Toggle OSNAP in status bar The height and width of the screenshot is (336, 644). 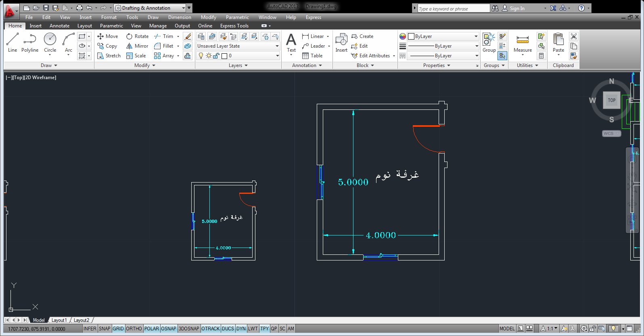click(169, 329)
